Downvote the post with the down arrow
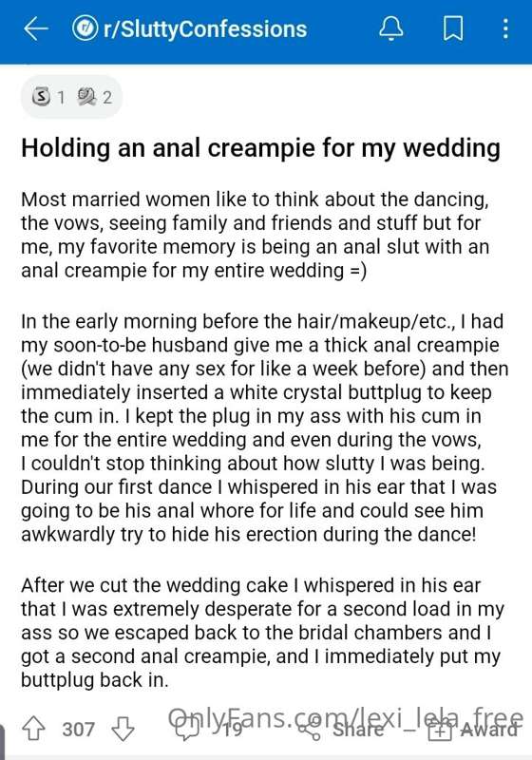532x760 pixels. (x=123, y=728)
